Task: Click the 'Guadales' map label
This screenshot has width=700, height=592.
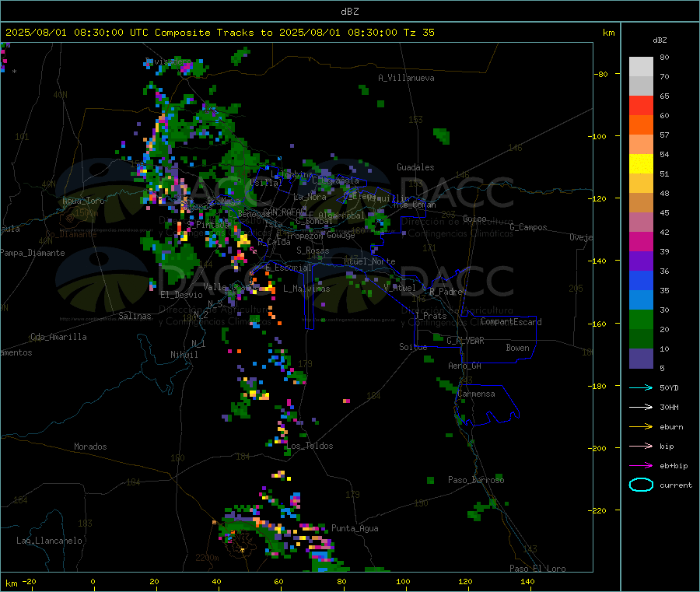Action: (x=415, y=167)
